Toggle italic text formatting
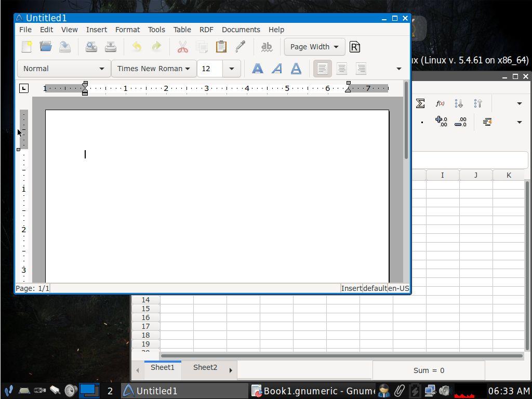 click(277, 69)
